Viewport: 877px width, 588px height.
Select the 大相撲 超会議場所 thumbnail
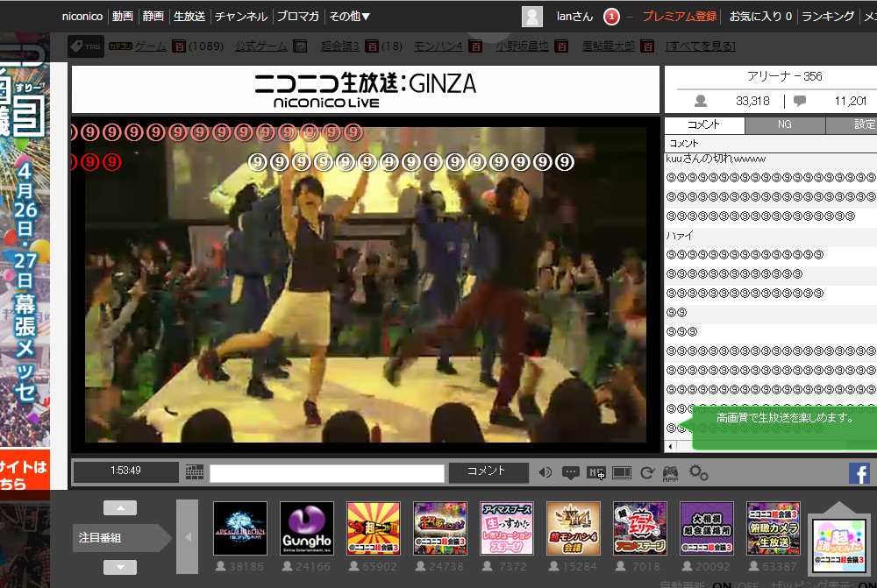(x=706, y=528)
